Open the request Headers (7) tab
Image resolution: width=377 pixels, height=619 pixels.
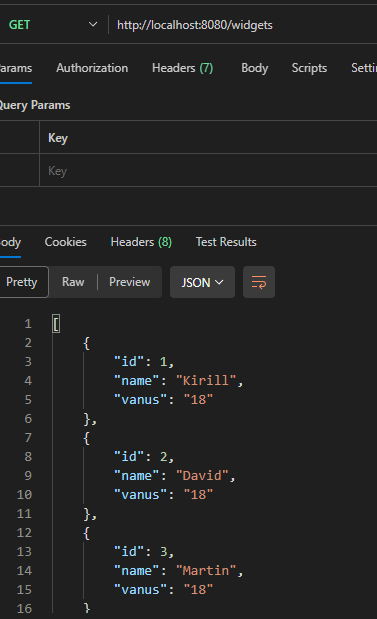182,68
